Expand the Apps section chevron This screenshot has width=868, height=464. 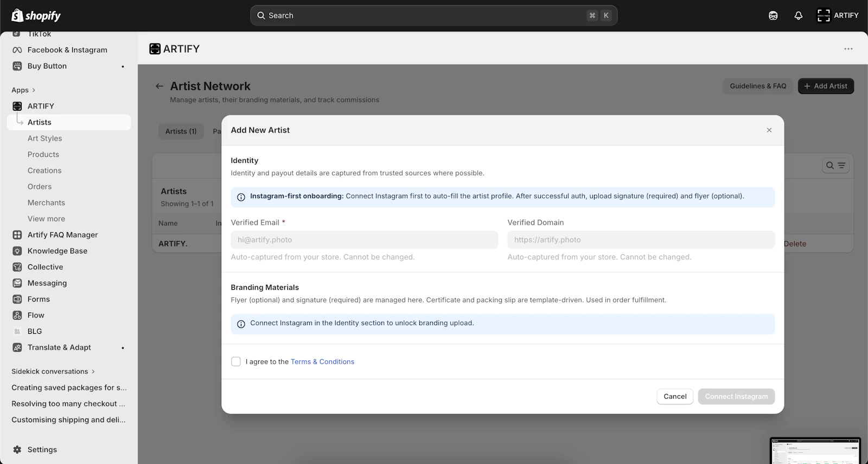pyautogui.click(x=34, y=90)
